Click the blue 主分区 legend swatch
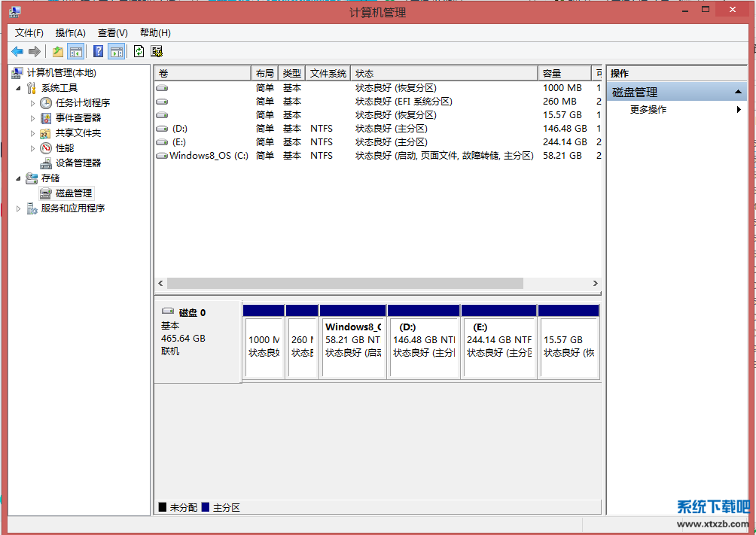The width and height of the screenshot is (756, 535). tap(206, 508)
